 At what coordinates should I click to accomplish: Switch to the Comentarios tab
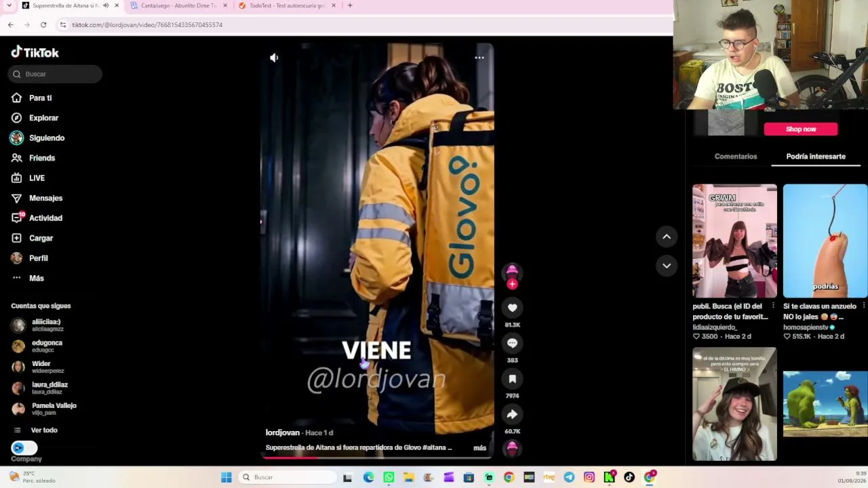coord(736,157)
